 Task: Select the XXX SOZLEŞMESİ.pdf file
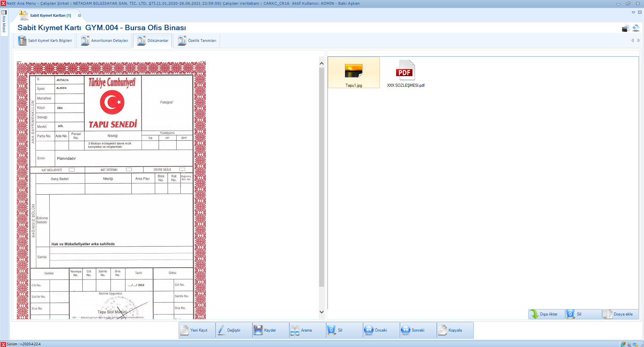pyautogui.click(x=406, y=74)
